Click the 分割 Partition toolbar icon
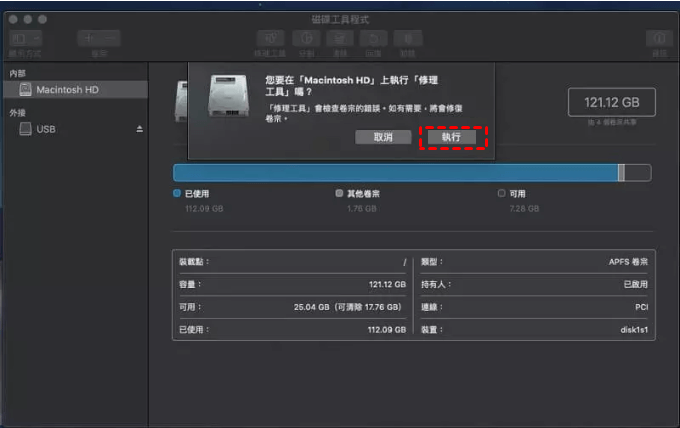Screen dimensions: 680x428 (x=307, y=39)
